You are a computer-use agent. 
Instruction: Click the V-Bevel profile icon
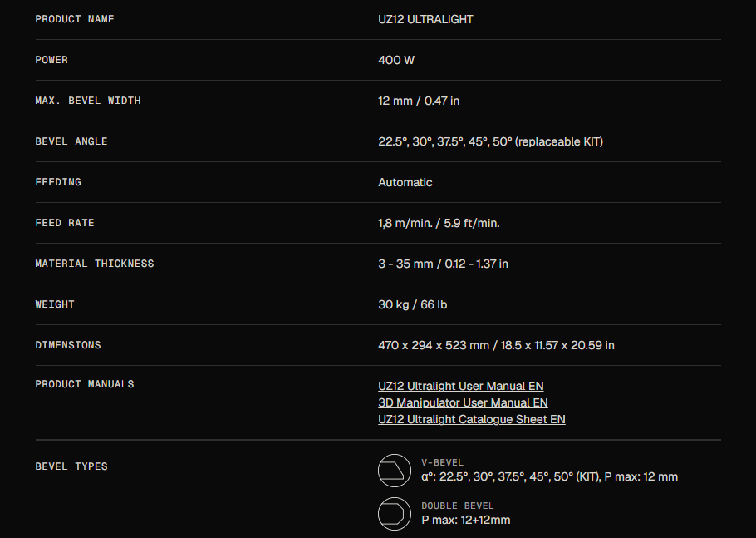click(395, 471)
